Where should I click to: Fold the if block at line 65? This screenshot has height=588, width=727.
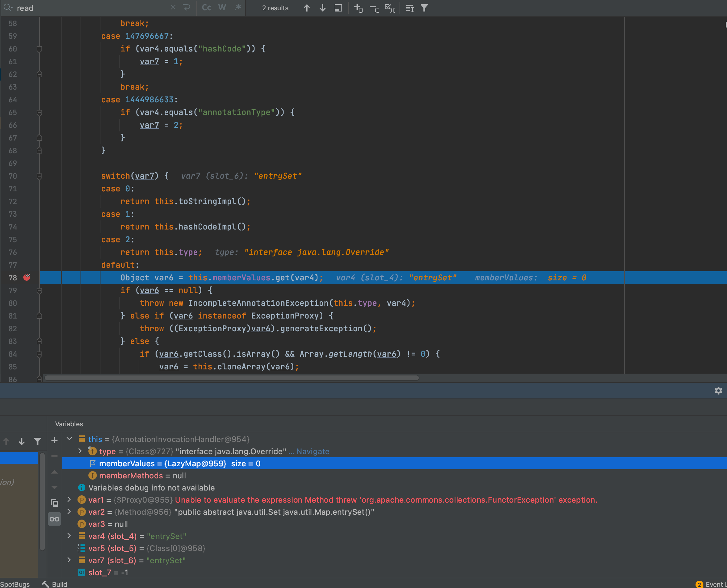39,113
